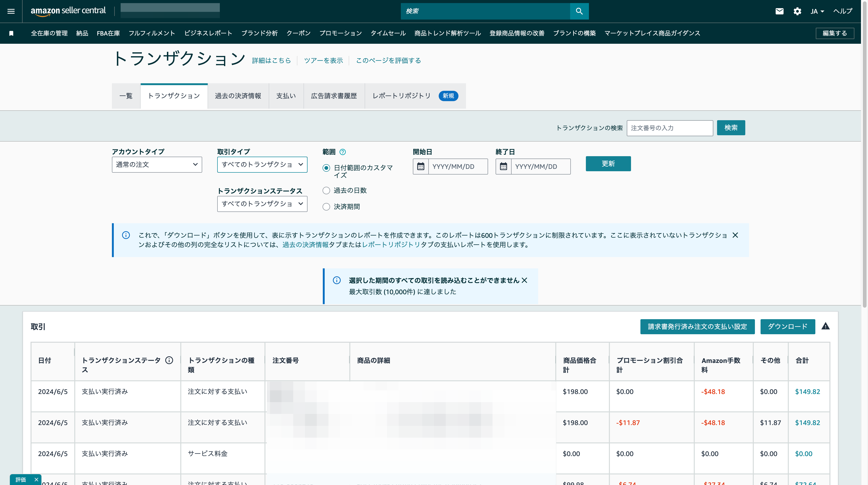Click the help icon next to 範囲
868x485 pixels.
click(x=343, y=152)
